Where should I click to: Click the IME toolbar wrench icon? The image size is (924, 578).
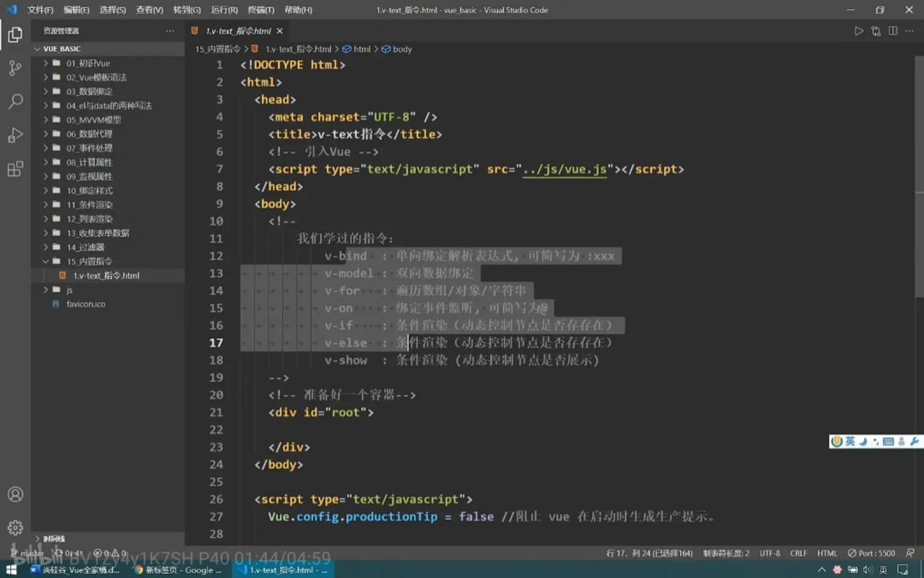click(x=915, y=441)
